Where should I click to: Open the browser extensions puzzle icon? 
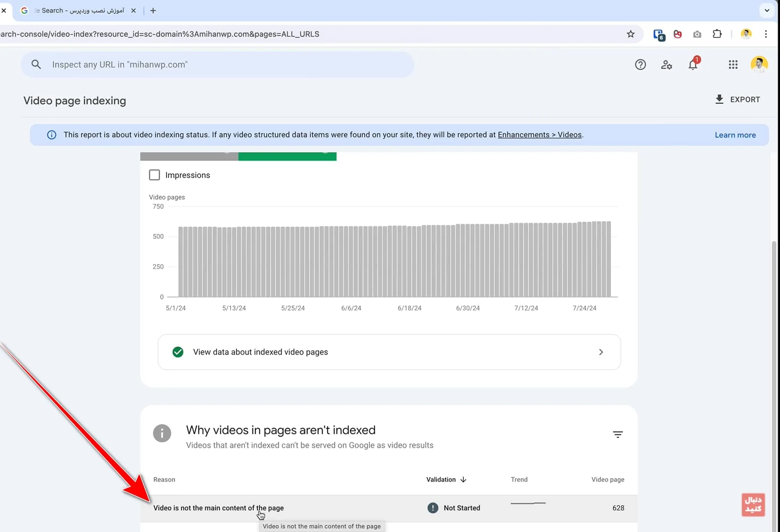coord(717,34)
